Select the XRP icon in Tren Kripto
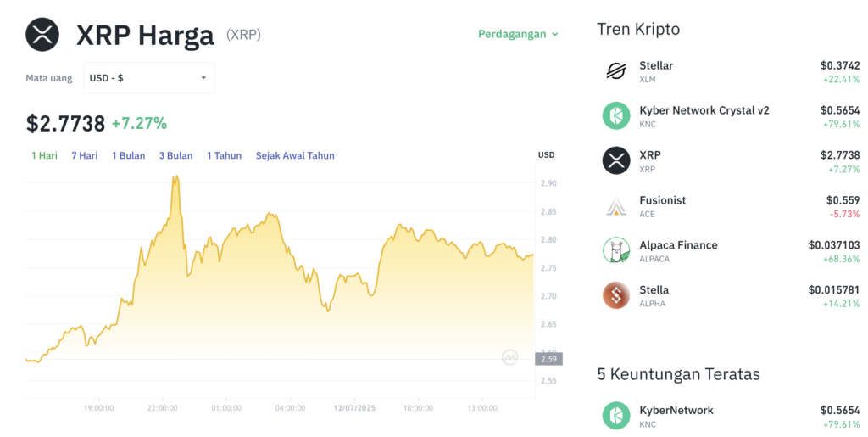 (x=616, y=160)
